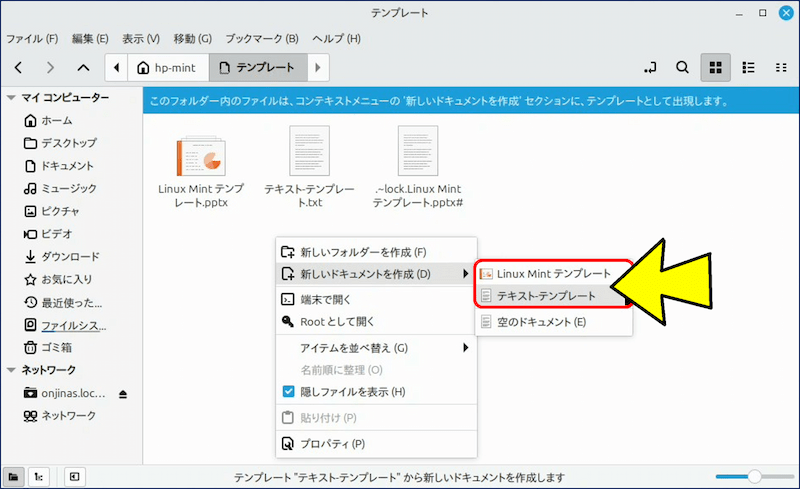Viewport: 800px width, 489px height.
Task: Choose 端末で開く from the context menu
Action: coord(377,300)
